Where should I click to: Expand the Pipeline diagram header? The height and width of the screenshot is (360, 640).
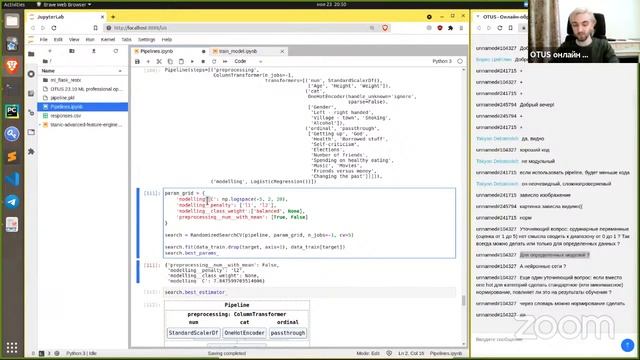point(237,305)
